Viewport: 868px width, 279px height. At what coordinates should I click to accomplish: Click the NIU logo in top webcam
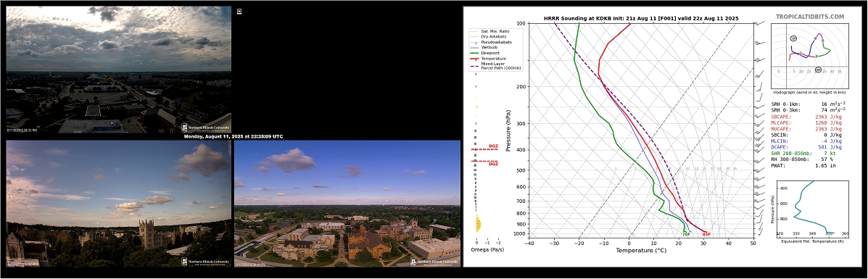205,128
